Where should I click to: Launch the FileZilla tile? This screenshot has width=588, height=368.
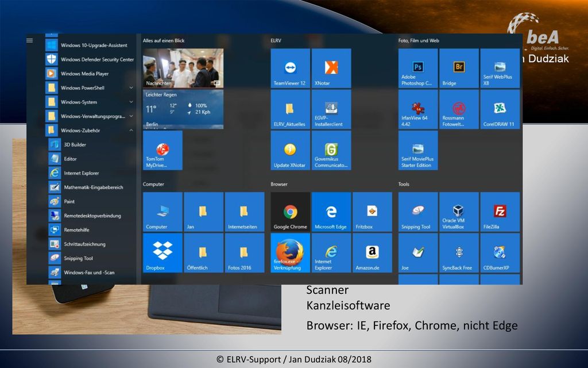tap(500, 212)
